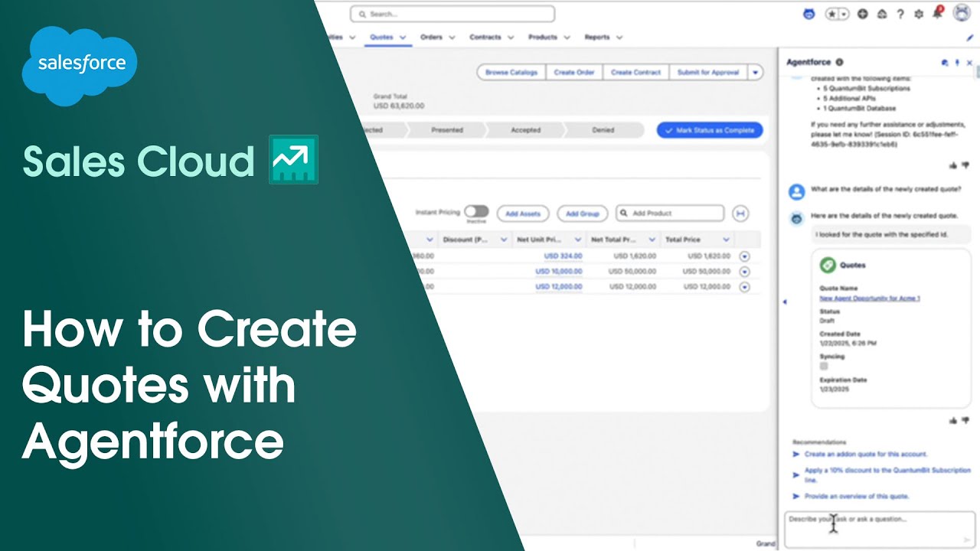Switch to the Quotes tab

tap(381, 37)
